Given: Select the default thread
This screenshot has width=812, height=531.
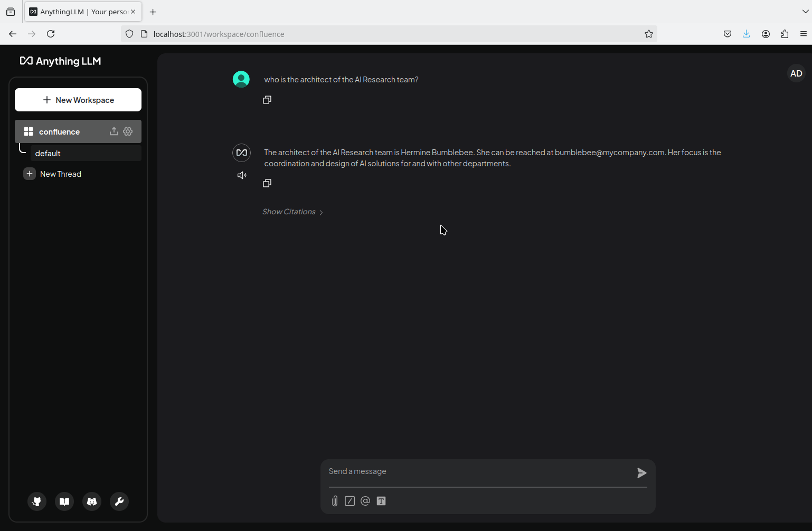Looking at the screenshot, I should tap(86, 153).
